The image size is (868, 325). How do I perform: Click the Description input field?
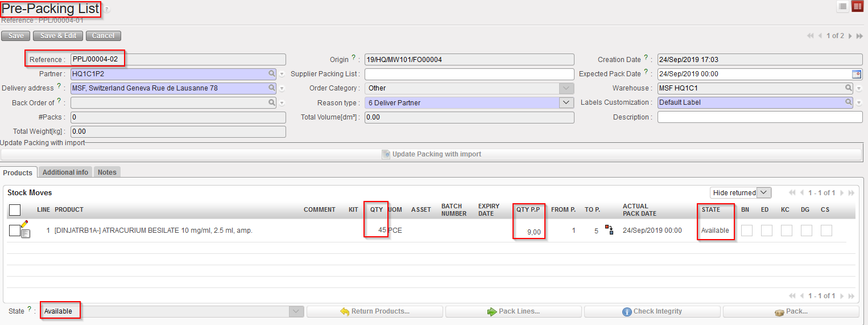760,117
